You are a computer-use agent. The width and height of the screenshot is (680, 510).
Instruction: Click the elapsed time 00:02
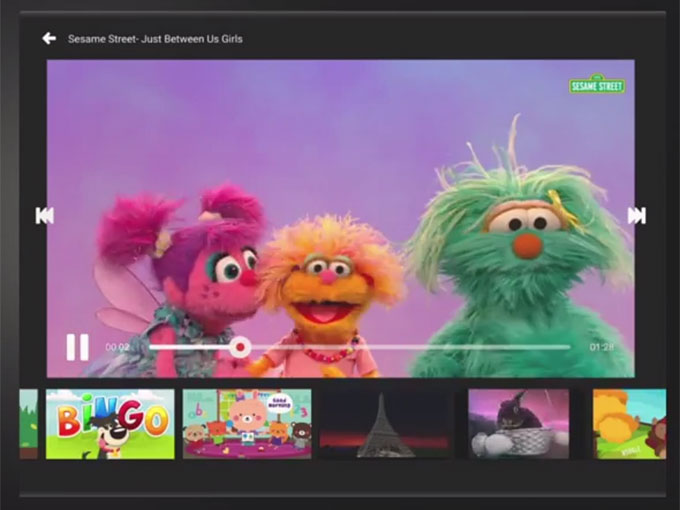(x=118, y=347)
